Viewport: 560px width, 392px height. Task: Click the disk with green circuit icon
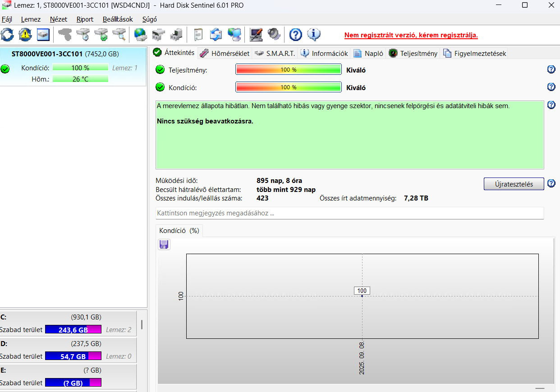[159, 34]
